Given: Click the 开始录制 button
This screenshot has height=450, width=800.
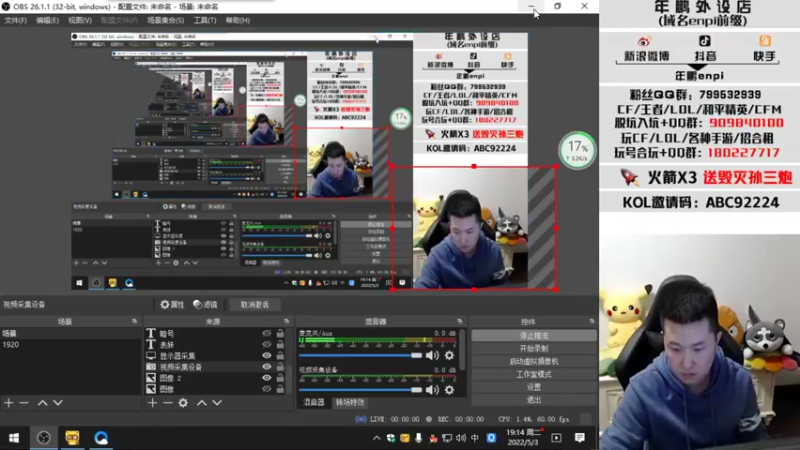Looking at the screenshot, I should [534, 348].
